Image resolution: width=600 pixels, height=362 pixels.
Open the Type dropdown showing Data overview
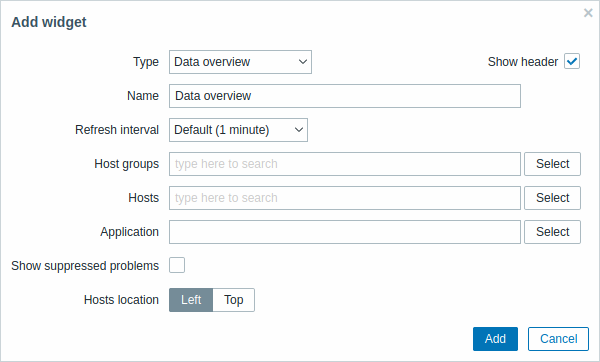click(240, 62)
